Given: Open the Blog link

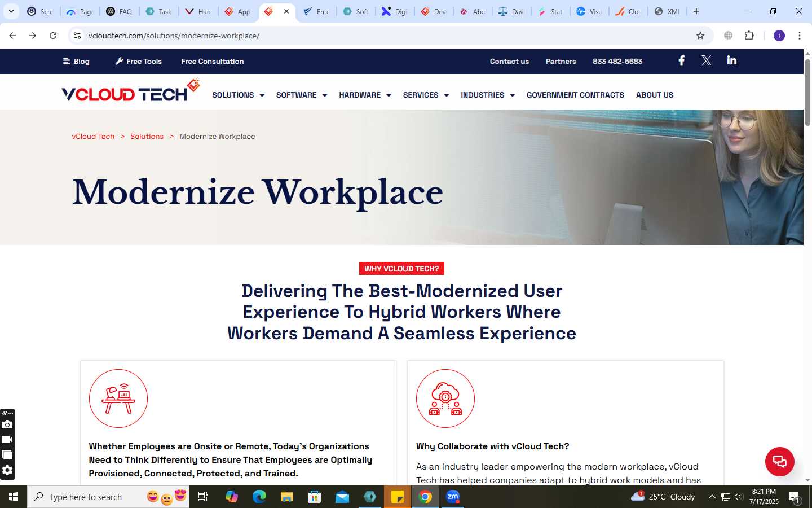Looking at the screenshot, I should tap(76, 61).
